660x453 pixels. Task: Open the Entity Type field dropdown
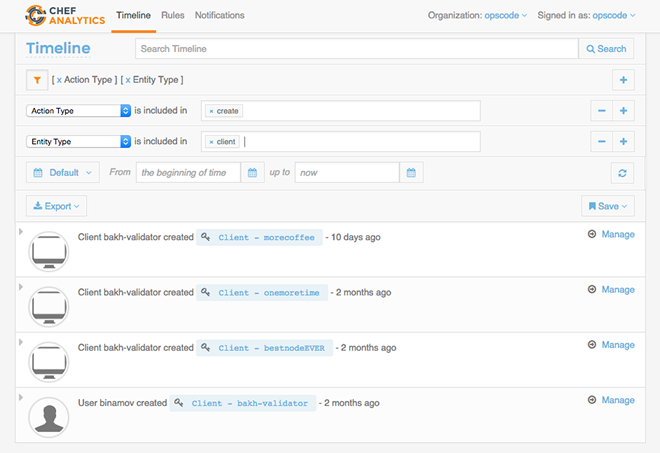pos(79,142)
